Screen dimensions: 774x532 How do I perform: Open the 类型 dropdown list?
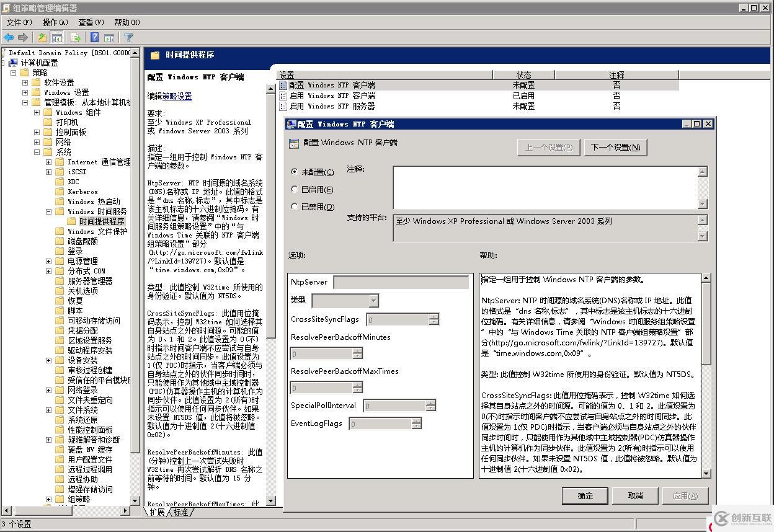373,301
